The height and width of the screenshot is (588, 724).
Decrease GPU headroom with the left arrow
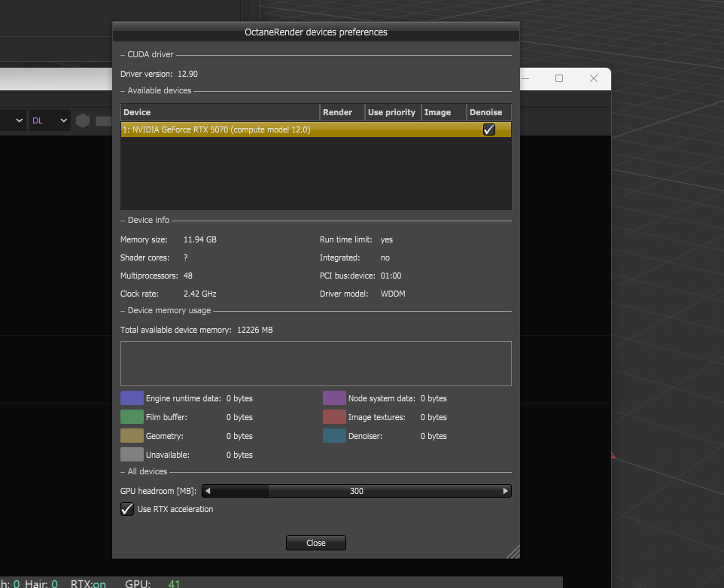(x=208, y=491)
